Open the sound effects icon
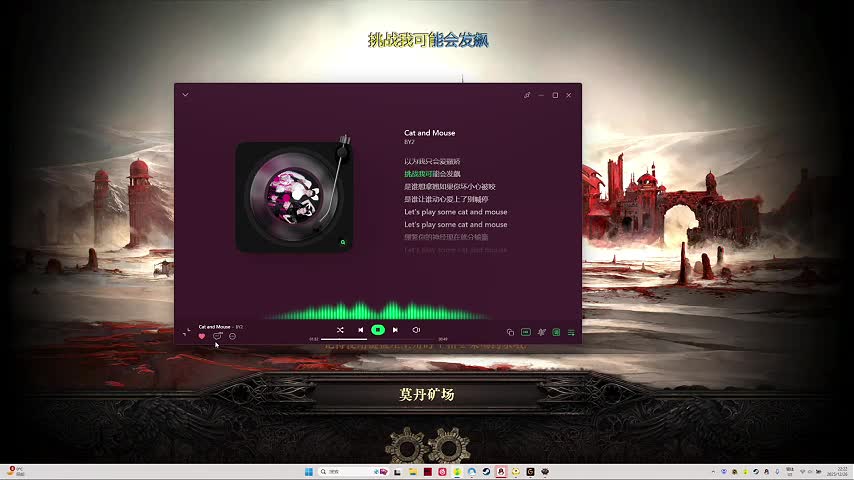854x480 pixels. [541, 332]
